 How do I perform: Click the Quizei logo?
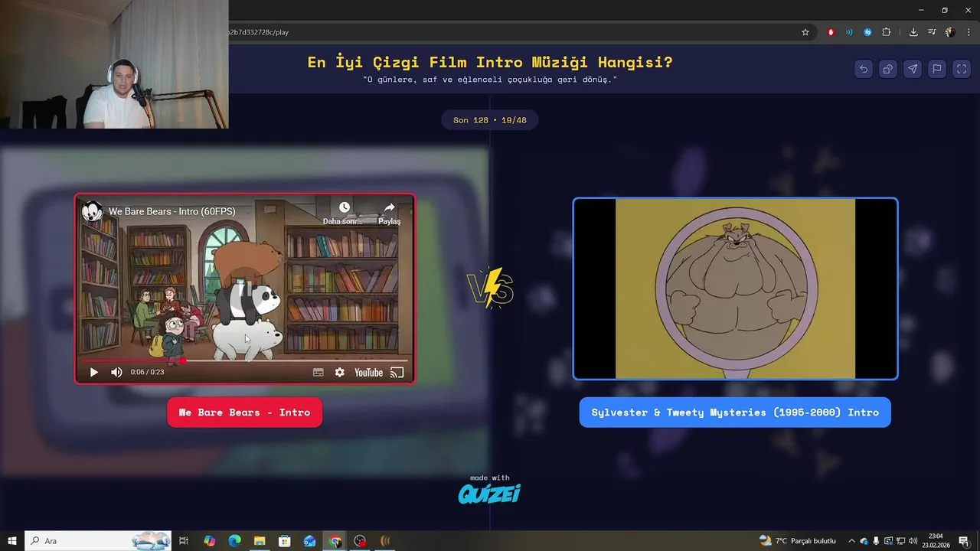pyautogui.click(x=489, y=494)
